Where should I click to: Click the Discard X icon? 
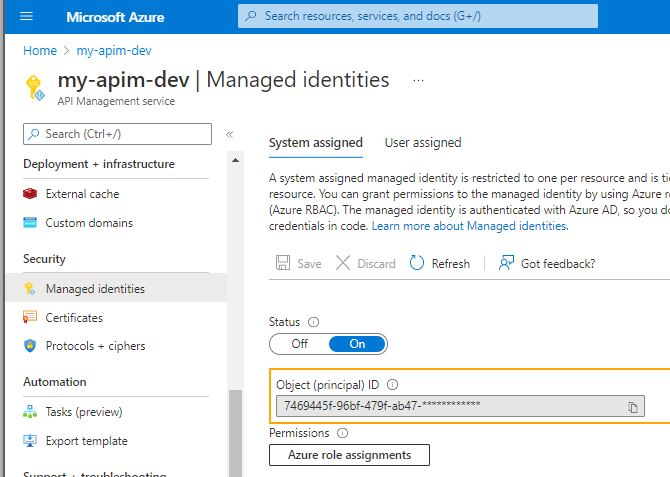click(343, 263)
